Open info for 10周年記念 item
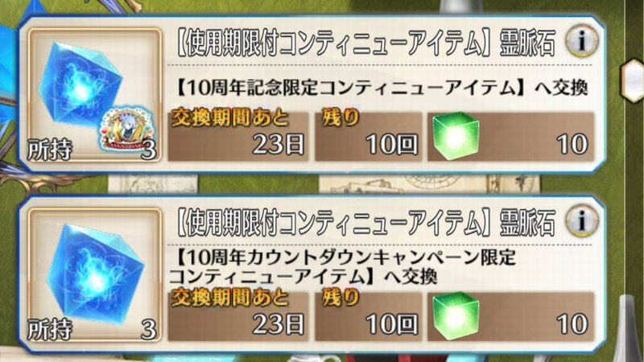The image size is (644, 362). (x=581, y=40)
